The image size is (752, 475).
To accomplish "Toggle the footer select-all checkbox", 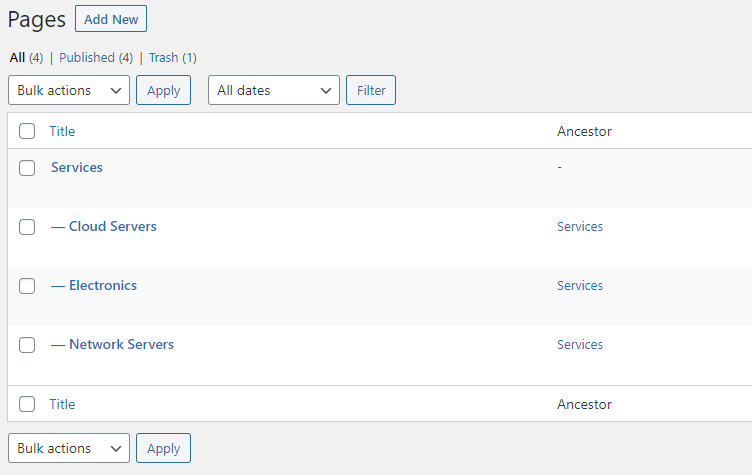I will (x=27, y=404).
